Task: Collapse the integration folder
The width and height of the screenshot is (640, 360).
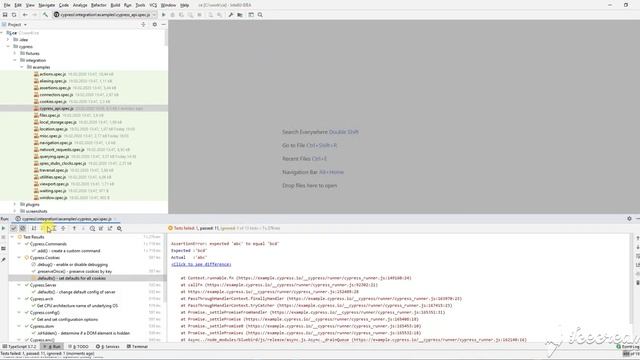Action: (15, 60)
